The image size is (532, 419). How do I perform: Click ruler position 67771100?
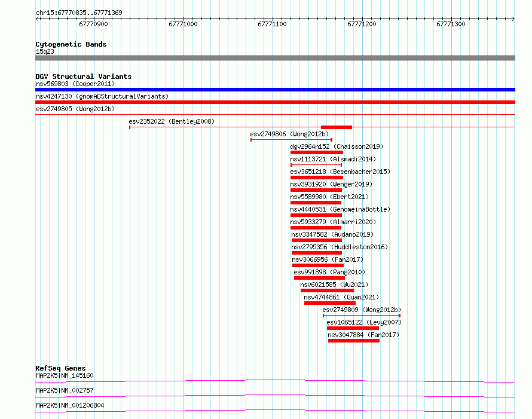click(x=272, y=24)
